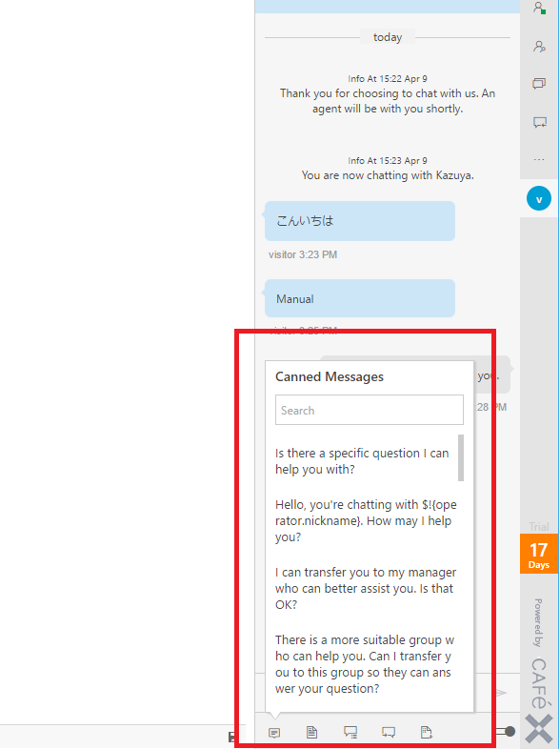The image size is (560, 749).
Task: Select 'I can transfer you to my manager' message
Action: [366, 589]
